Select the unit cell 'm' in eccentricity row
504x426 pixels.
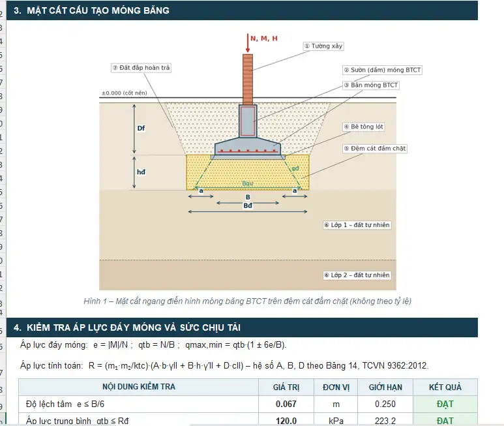click(x=336, y=404)
